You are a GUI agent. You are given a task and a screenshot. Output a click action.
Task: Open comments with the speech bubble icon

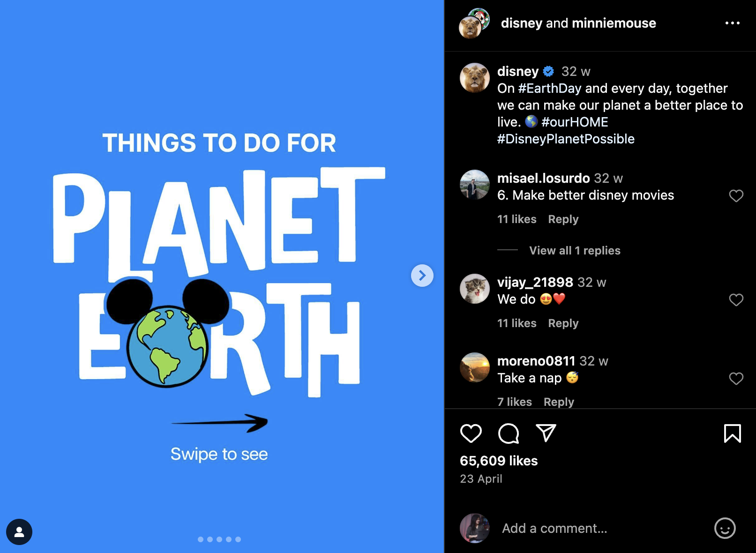pyautogui.click(x=509, y=433)
